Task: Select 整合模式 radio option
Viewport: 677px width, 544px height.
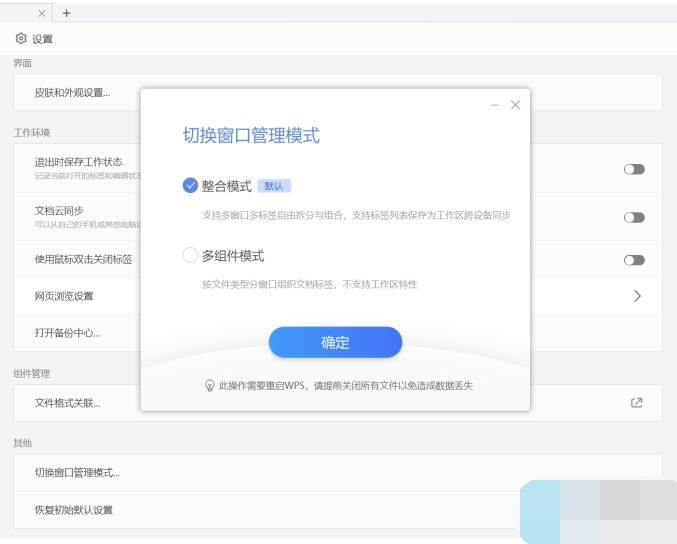Action: (191, 186)
